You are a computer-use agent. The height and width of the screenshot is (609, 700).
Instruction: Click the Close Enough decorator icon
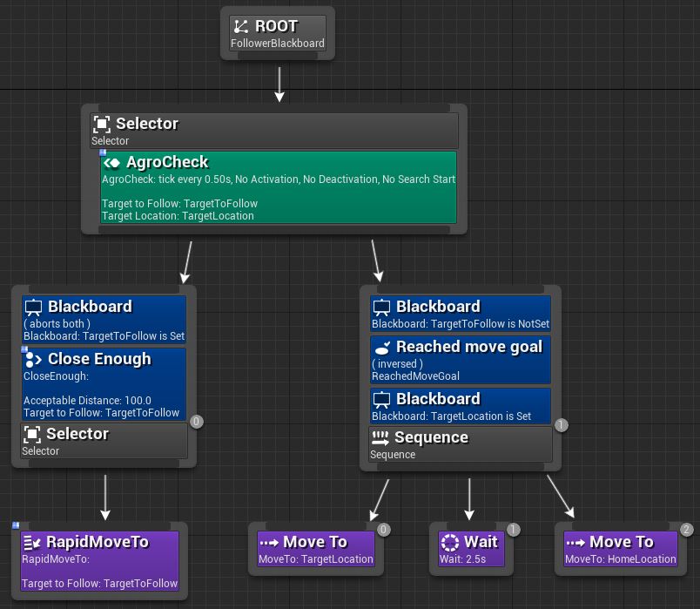33,359
